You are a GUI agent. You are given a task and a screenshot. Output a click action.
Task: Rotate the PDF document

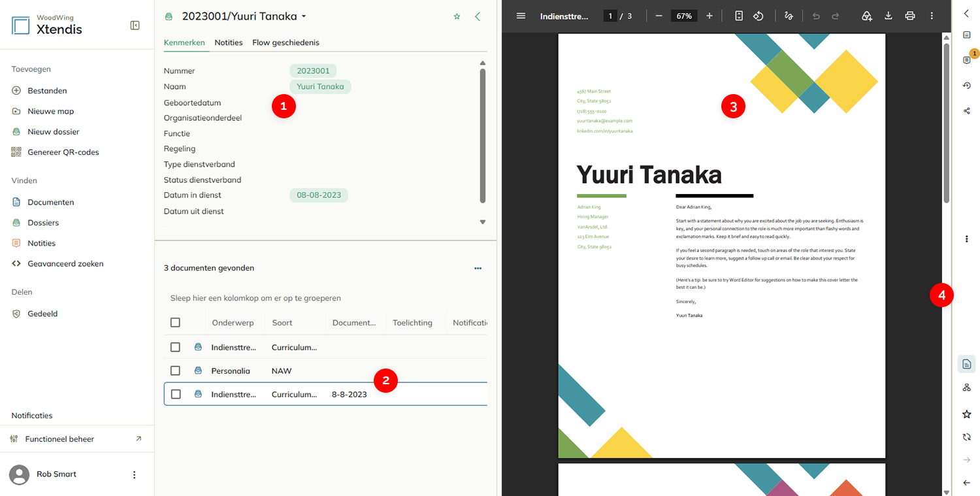pyautogui.click(x=759, y=16)
